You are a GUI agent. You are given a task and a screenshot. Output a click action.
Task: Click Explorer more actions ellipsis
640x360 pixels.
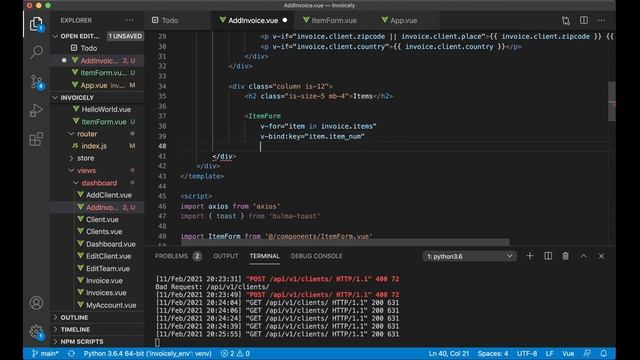click(129, 20)
